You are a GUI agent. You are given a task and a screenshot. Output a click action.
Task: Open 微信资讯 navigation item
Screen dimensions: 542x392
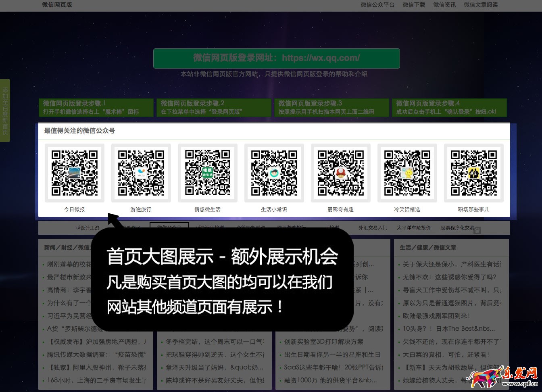(x=444, y=5)
